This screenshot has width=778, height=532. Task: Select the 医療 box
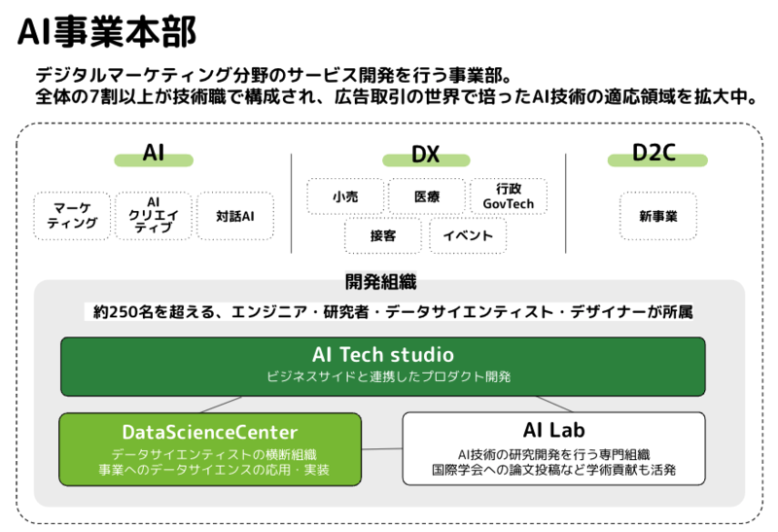tap(427, 196)
